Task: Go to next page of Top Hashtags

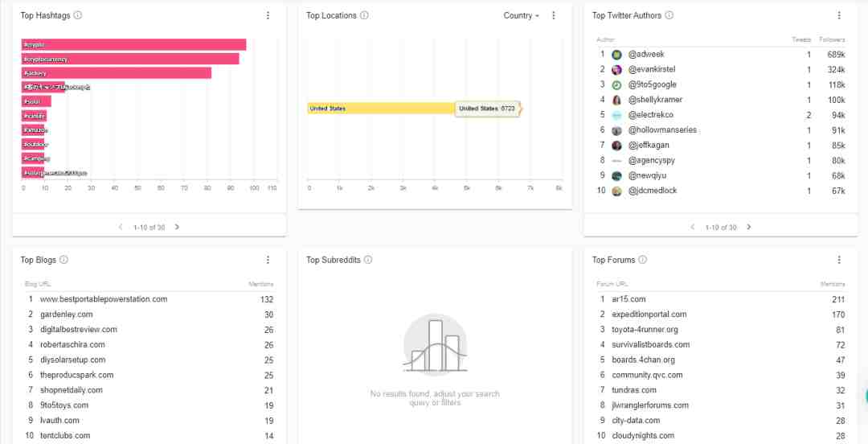Action: 177,227
